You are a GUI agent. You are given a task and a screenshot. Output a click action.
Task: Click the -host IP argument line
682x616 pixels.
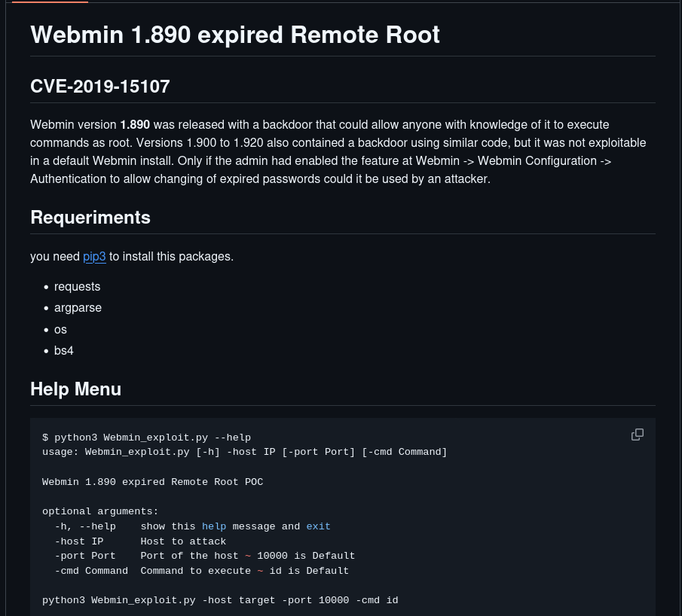(x=140, y=541)
